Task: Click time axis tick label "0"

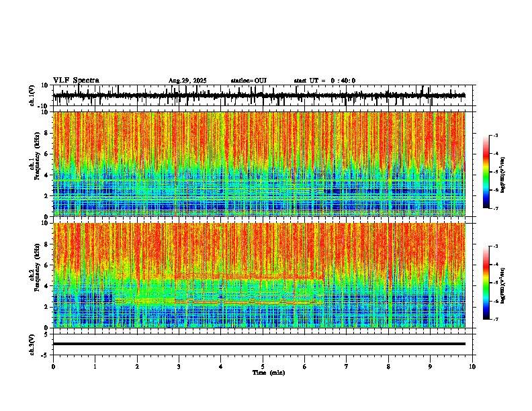Action: 53,367
